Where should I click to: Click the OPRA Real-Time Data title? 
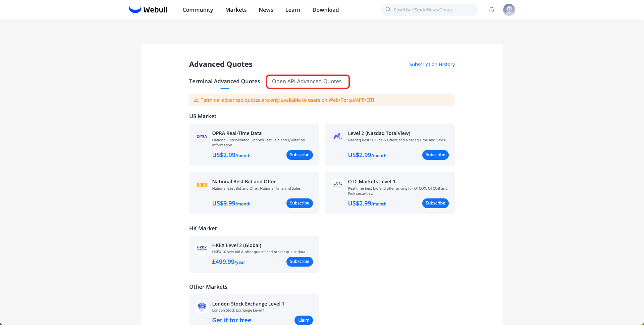237,133
